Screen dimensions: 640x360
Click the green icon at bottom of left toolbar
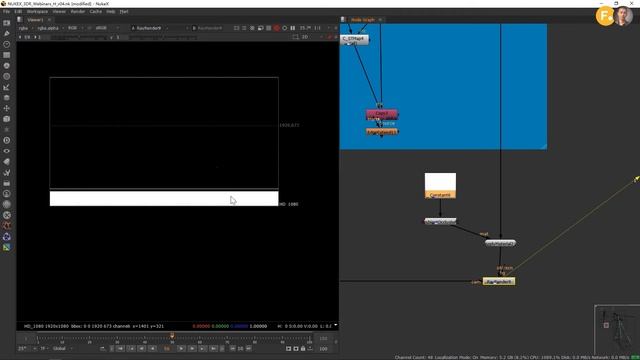click(7, 247)
